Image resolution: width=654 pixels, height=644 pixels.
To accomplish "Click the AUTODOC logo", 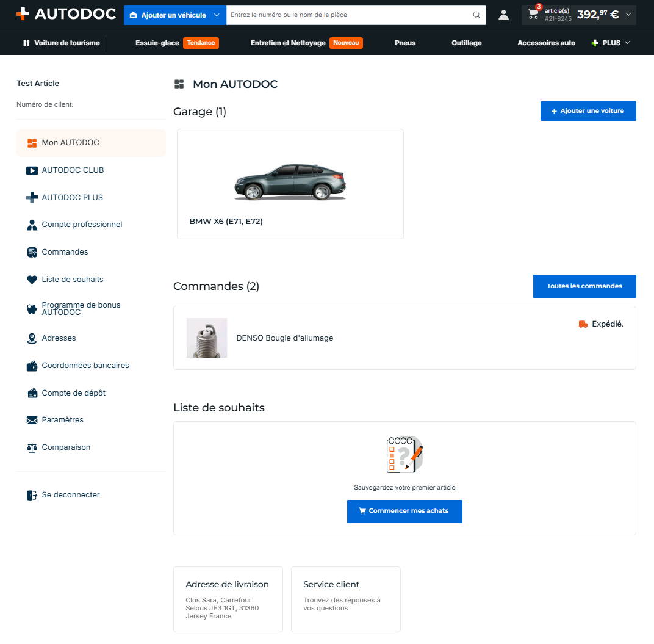I will (x=66, y=14).
